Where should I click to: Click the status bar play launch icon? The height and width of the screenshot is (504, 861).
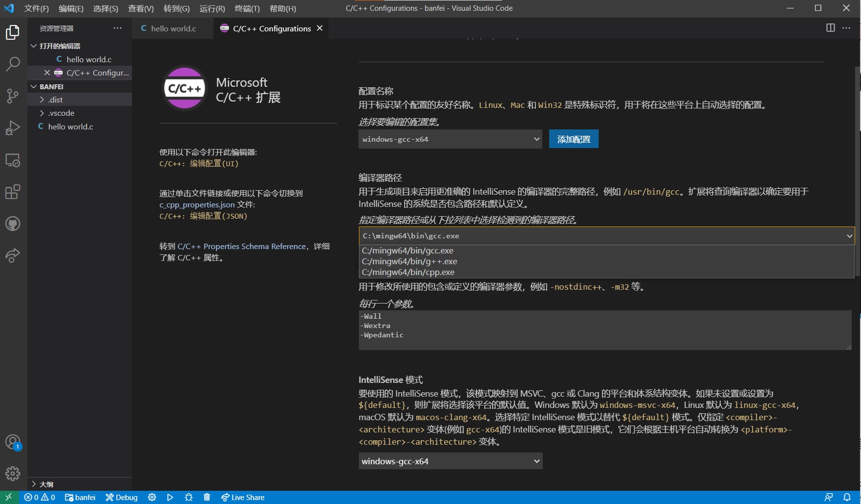point(170,497)
